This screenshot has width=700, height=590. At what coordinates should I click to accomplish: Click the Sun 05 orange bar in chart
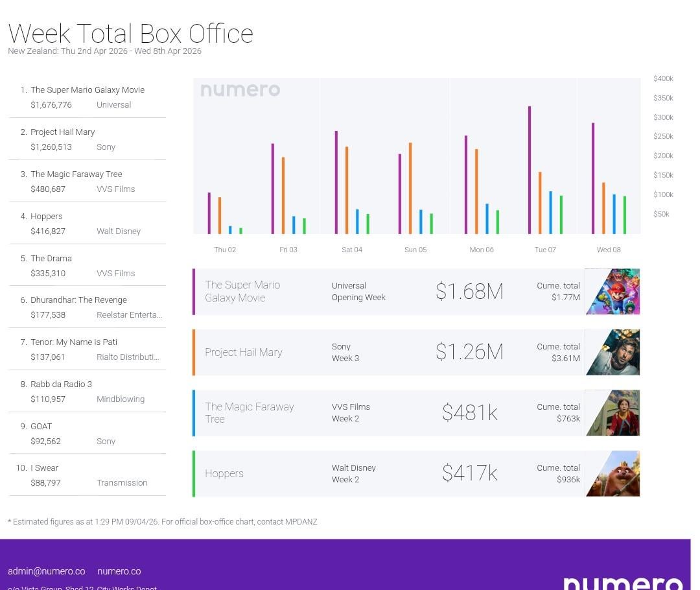tap(410, 188)
